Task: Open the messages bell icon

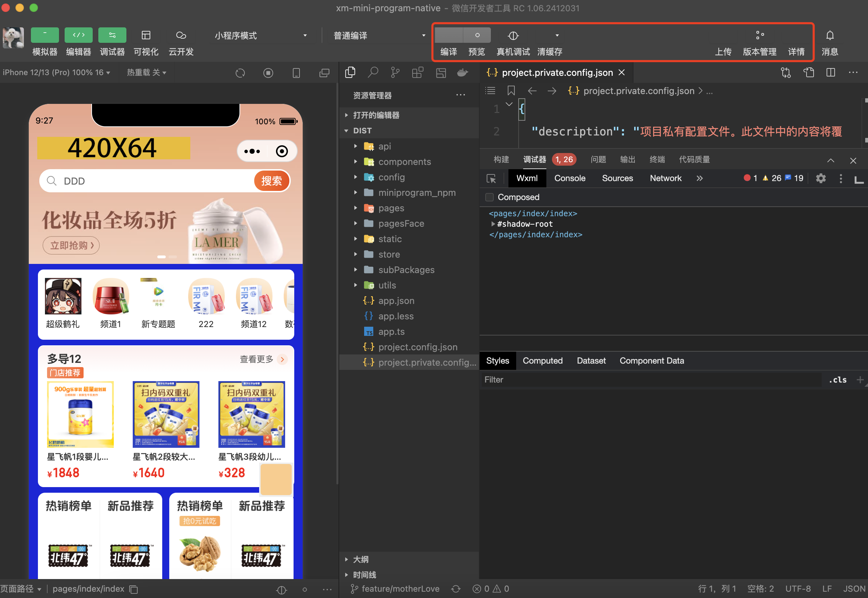Action: pos(830,35)
